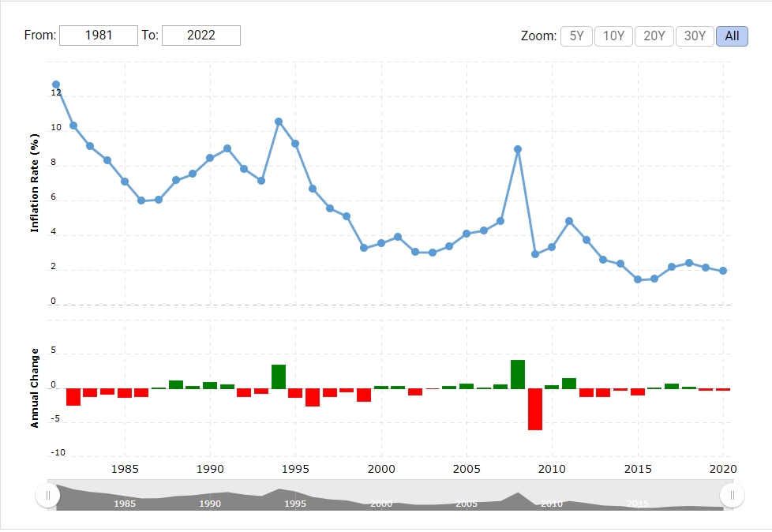This screenshot has width=772, height=532.
Task: Click the 5Y zoom button
Action: (576, 36)
